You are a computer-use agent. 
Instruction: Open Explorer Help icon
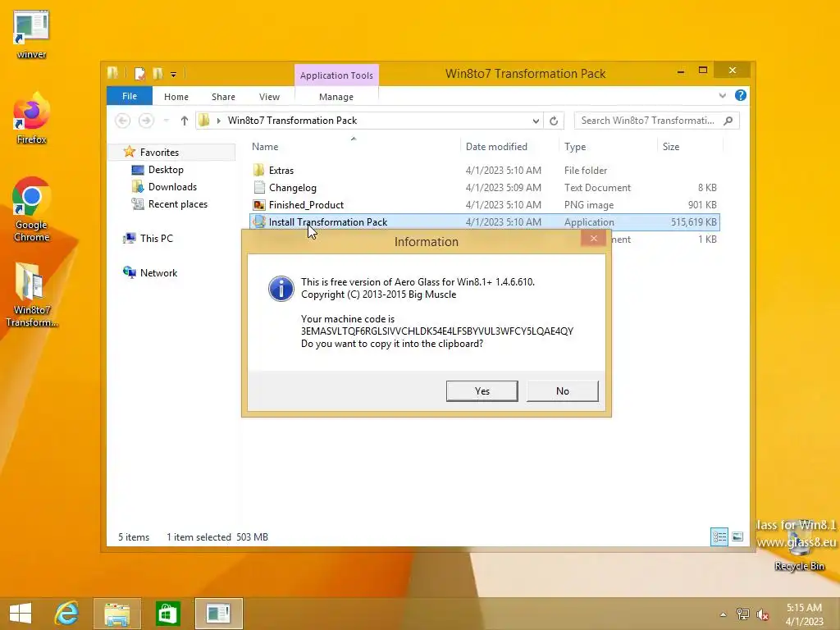[741, 95]
